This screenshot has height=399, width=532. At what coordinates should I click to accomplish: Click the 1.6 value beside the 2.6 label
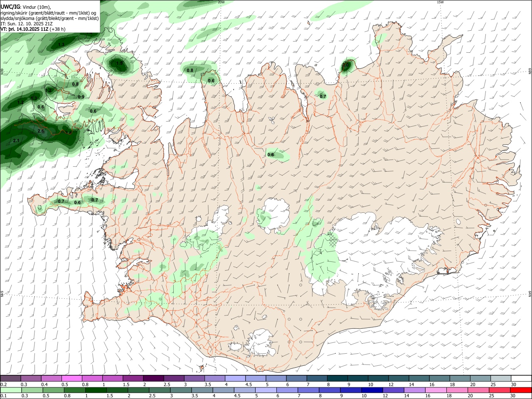(69, 132)
